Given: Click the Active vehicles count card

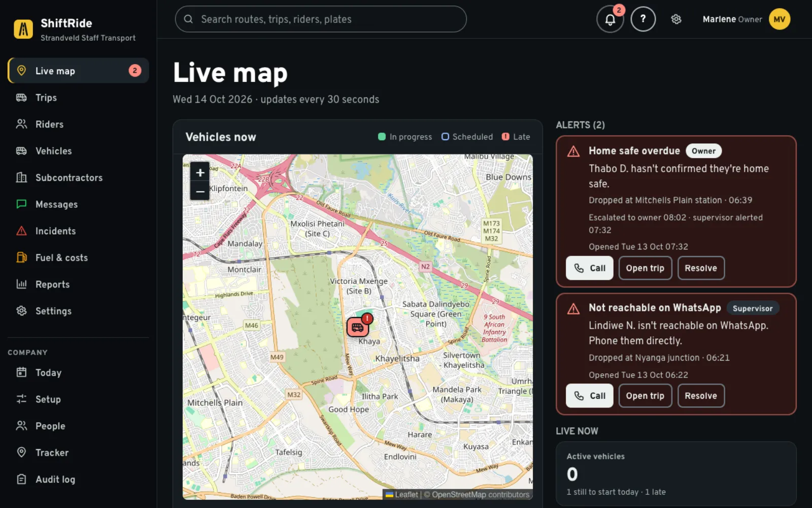Looking at the screenshot, I should [x=676, y=473].
